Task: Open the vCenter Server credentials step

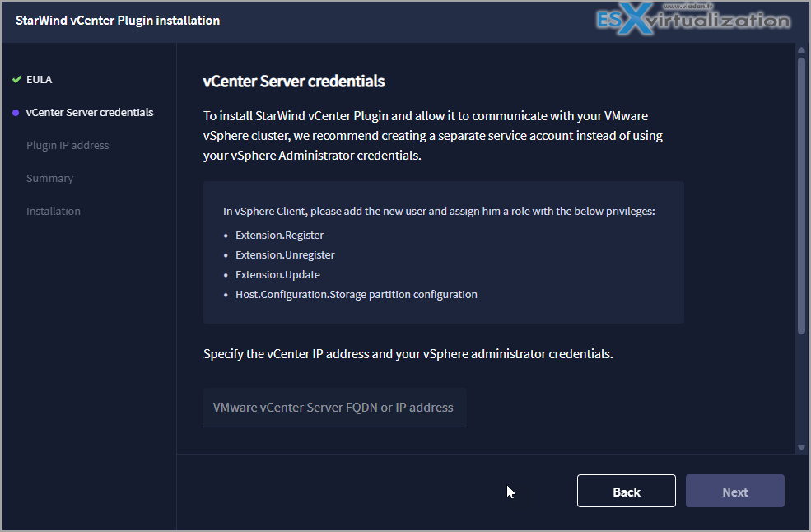Action: [x=90, y=112]
